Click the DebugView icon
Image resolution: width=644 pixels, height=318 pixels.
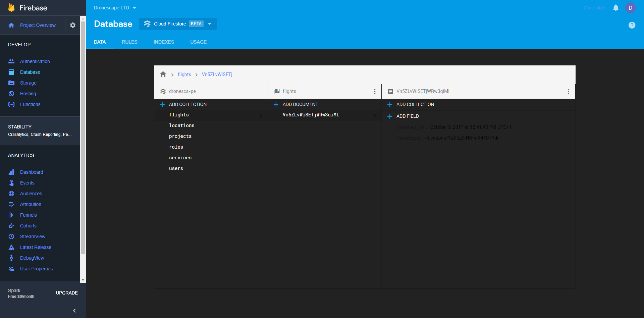11,258
